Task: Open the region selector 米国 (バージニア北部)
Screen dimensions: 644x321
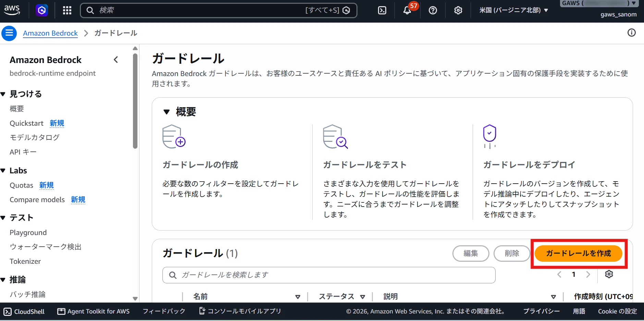Action: (x=514, y=10)
